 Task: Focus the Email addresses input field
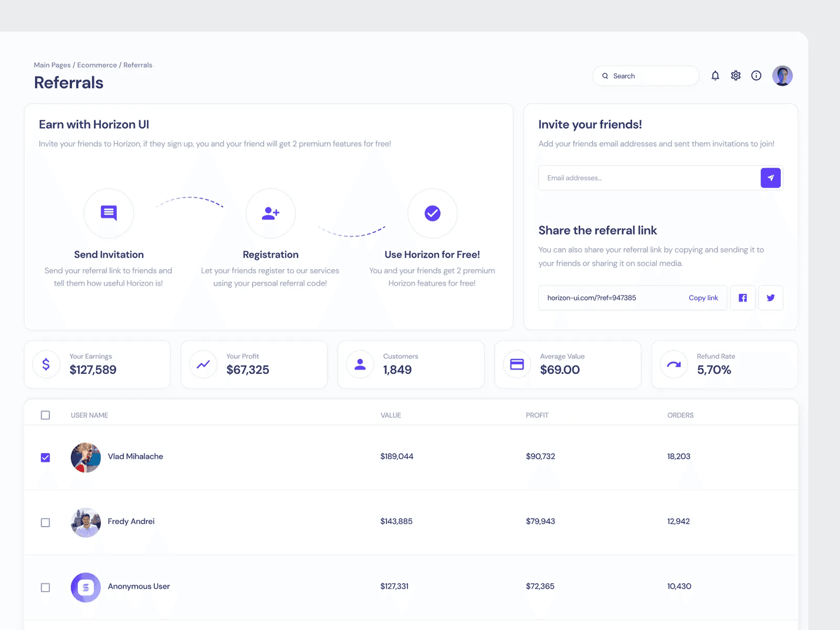649,178
